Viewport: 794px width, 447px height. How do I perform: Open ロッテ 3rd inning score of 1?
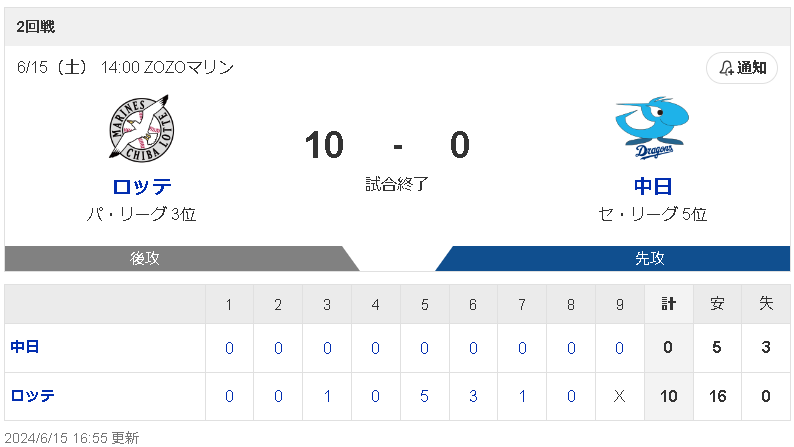click(327, 396)
